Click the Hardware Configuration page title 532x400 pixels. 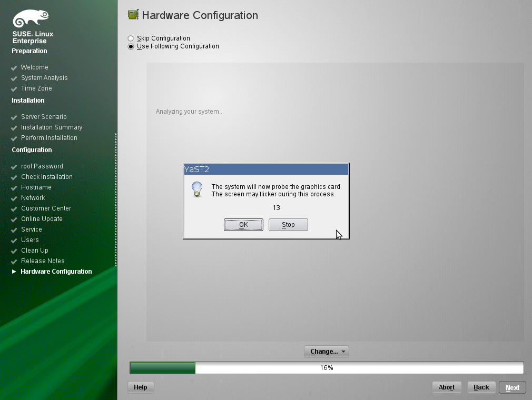pyautogui.click(x=200, y=15)
